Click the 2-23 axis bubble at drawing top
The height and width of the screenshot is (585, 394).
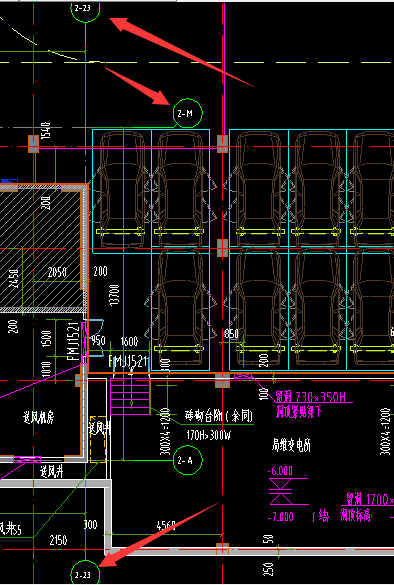pos(85,9)
